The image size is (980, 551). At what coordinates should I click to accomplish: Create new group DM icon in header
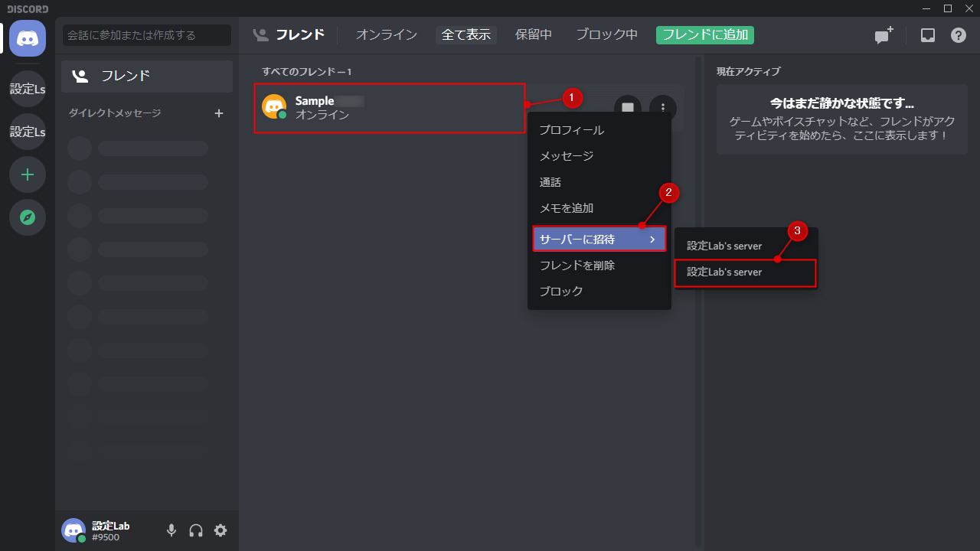pyautogui.click(x=884, y=35)
